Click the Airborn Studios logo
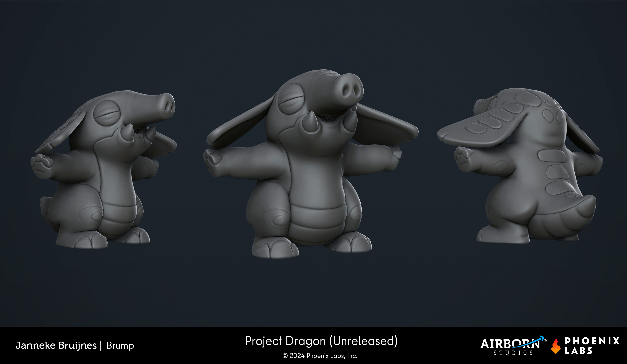This screenshot has height=364, width=627. click(x=513, y=346)
